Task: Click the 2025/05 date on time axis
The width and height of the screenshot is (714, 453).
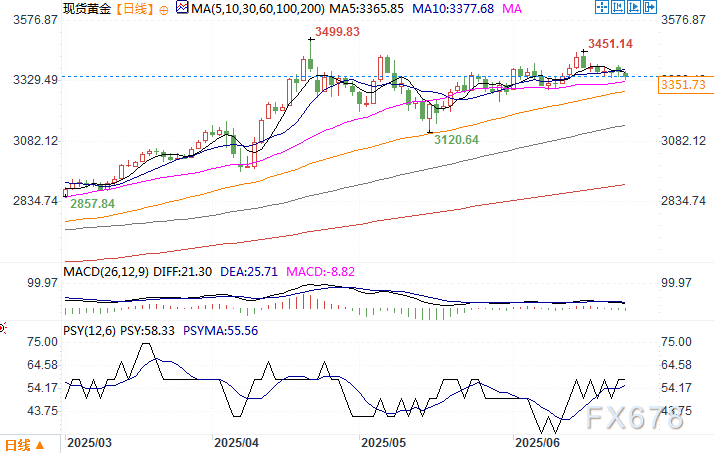Action: coord(384,440)
